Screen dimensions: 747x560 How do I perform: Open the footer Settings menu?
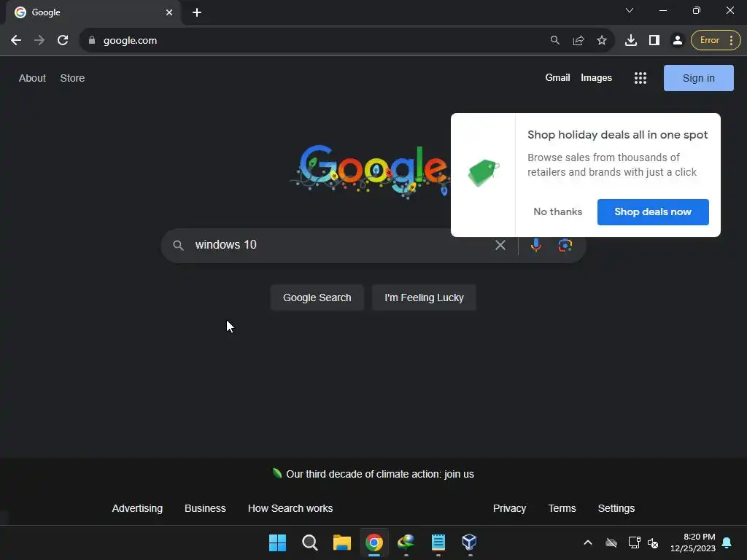616,508
